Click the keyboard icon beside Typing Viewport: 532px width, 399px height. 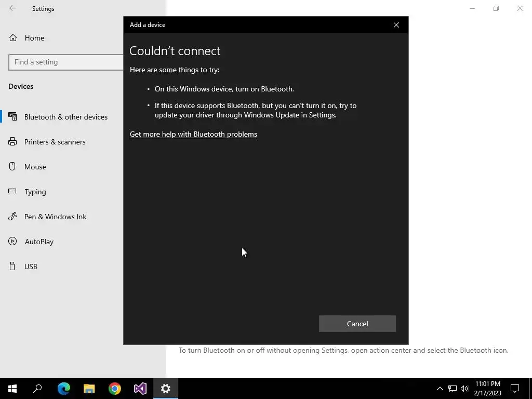(12, 191)
